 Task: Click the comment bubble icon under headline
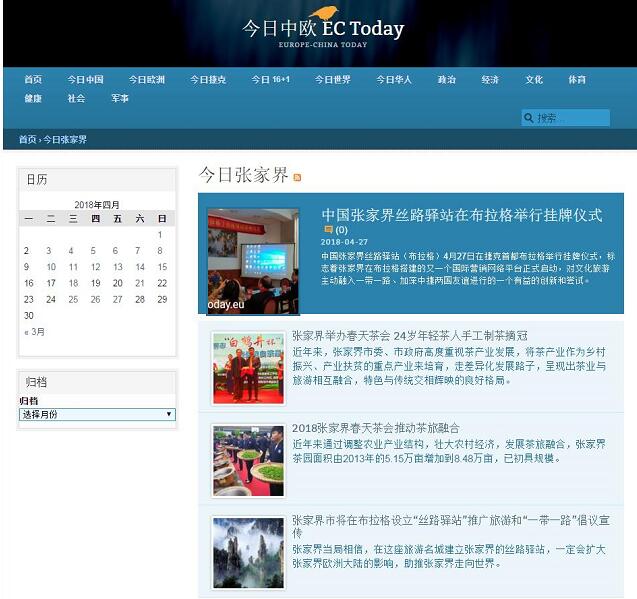click(x=327, y=230)
